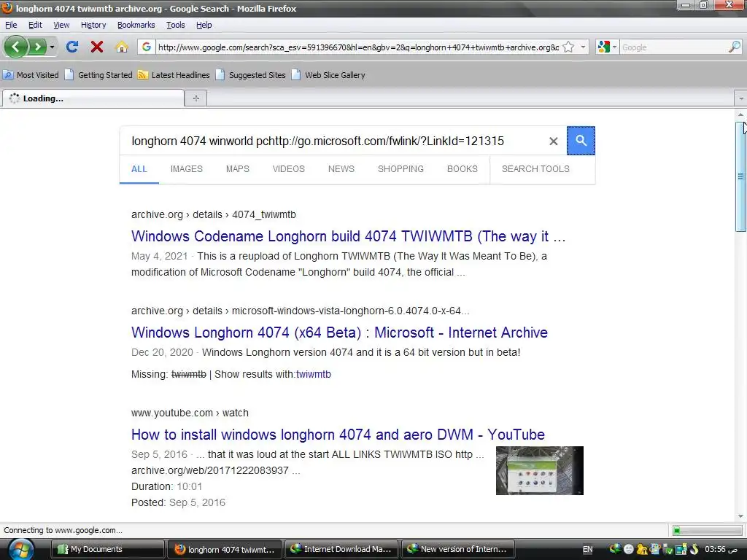The height and width of the screenshot is (560, 747).
Task: Click the Forward navigation arrow
Action: [x=38, y=47]
